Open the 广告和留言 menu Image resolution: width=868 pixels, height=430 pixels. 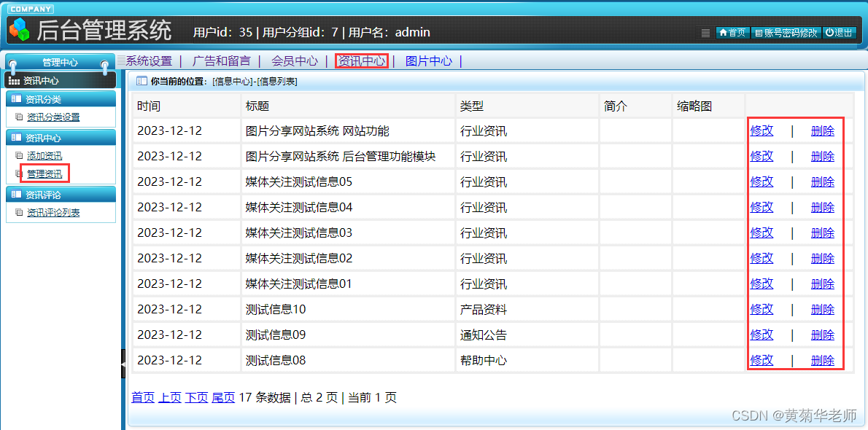pyautogui.click(x=222, y=61)
